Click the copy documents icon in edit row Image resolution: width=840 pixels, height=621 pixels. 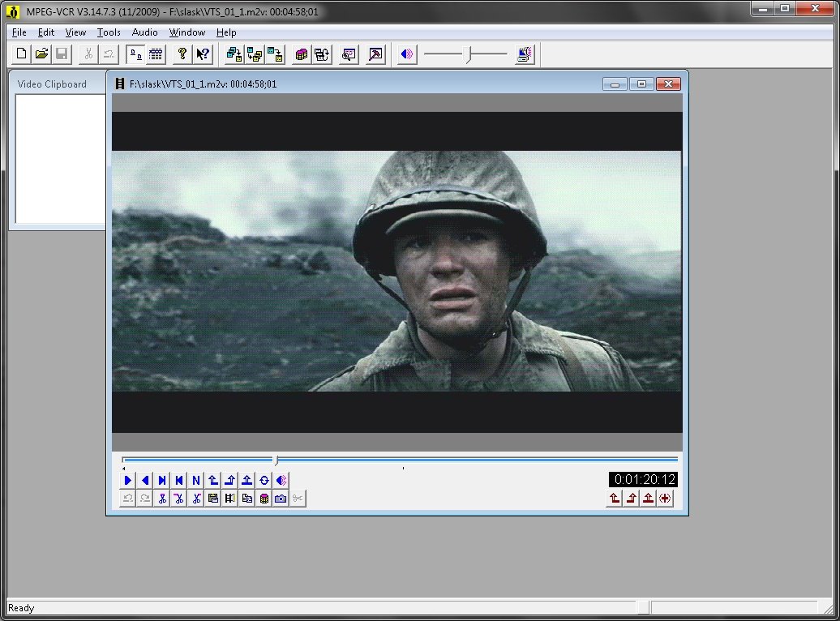click(247, 499)
